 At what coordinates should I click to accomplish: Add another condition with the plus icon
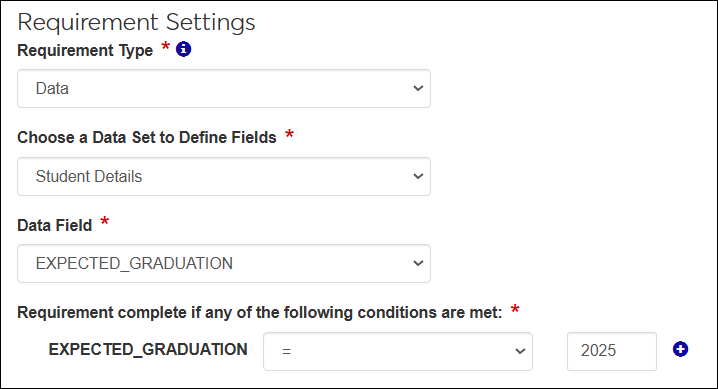680,349
